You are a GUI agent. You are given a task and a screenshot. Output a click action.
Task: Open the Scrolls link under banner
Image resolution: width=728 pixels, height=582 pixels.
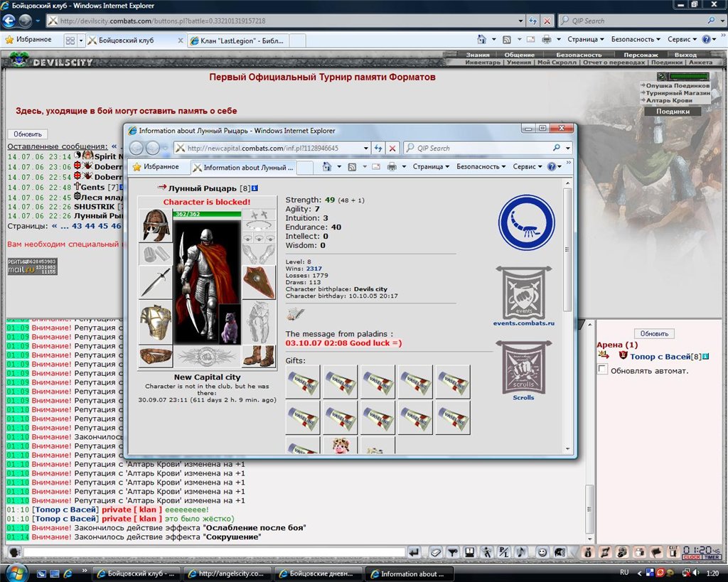pyautogui.click(x=523, y=398)
